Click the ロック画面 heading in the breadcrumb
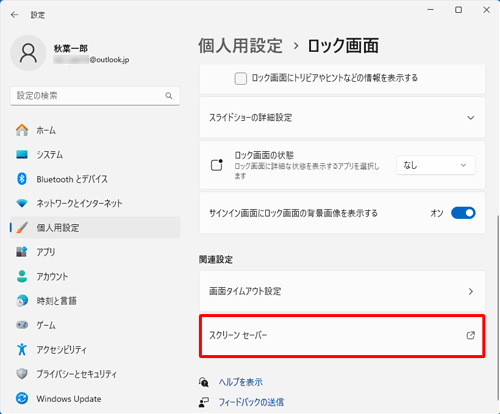500x414 pixels. click(343, 46)
